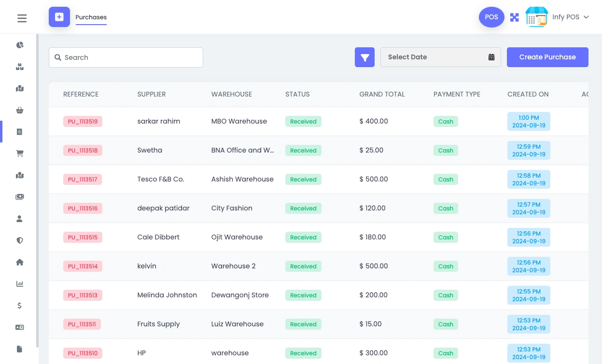602x364 pixels.
Task: Open the shopping cart sales sidebar icon
Action: click(20, 154)
